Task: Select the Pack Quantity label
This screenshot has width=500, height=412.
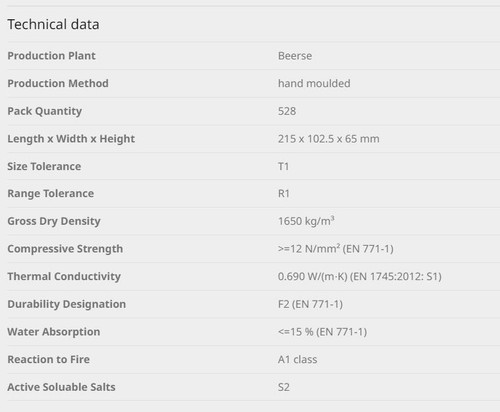Action: point(45,111)
